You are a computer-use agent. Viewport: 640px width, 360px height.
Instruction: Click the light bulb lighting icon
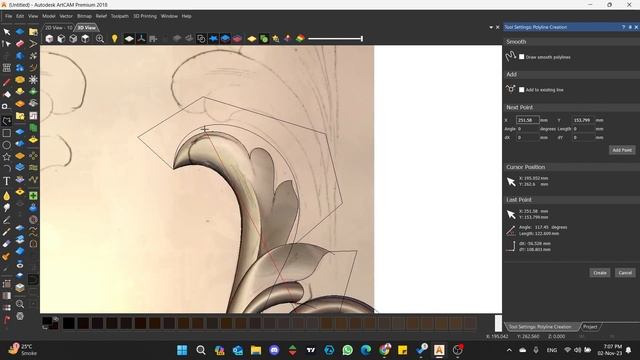pyautogui.click(x=115, y=39)
